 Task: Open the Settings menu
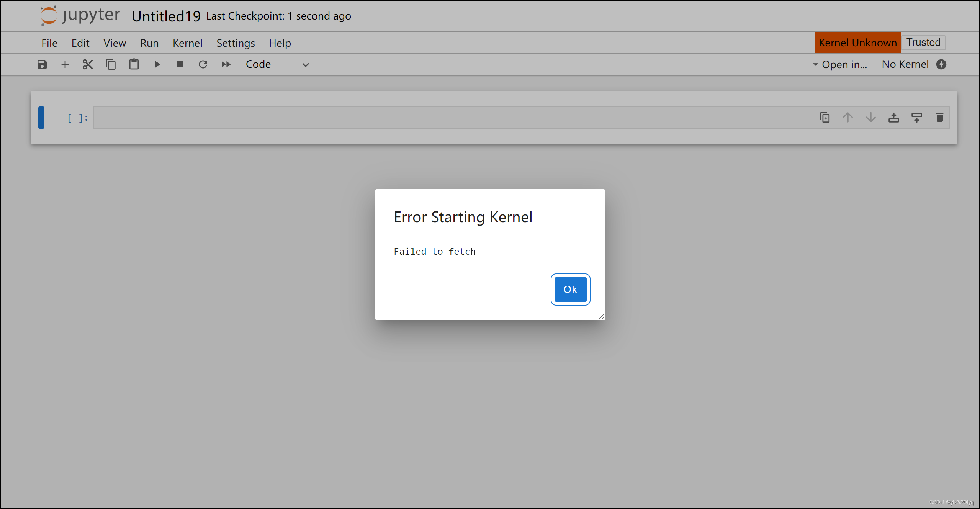point(235,43)
